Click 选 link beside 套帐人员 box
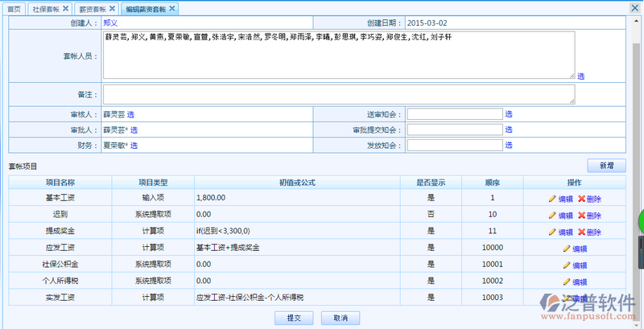Viewport: 644px width, 329px height. (580, 76)
